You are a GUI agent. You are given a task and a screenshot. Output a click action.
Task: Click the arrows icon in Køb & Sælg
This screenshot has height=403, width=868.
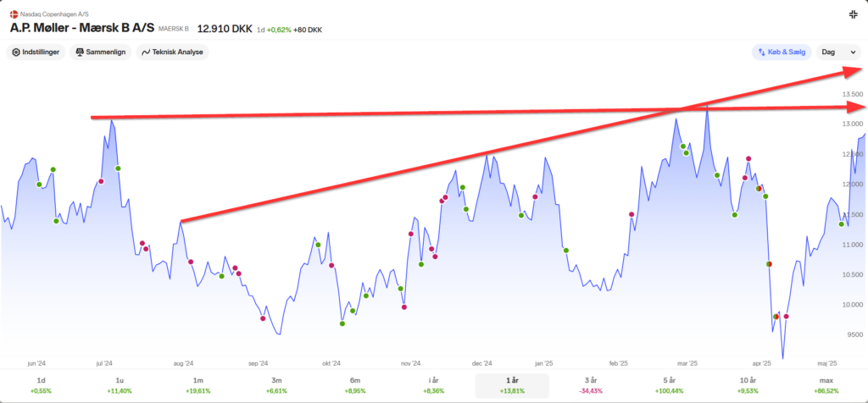coord(762,52)
